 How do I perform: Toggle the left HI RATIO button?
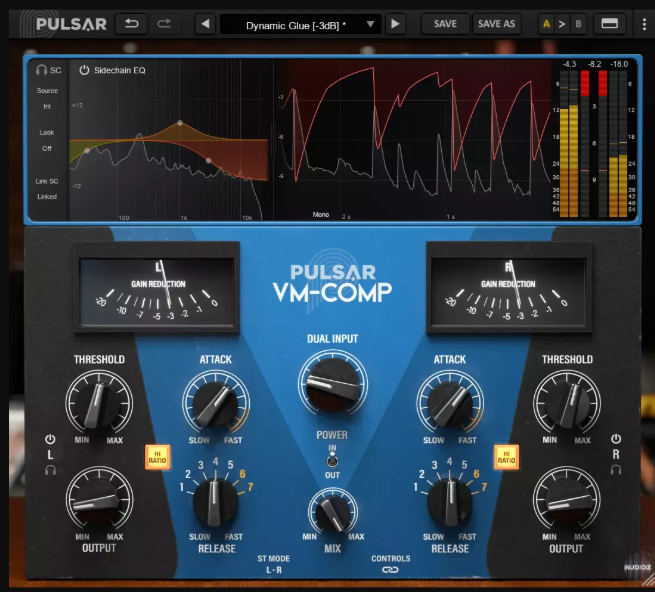[157, 457]
